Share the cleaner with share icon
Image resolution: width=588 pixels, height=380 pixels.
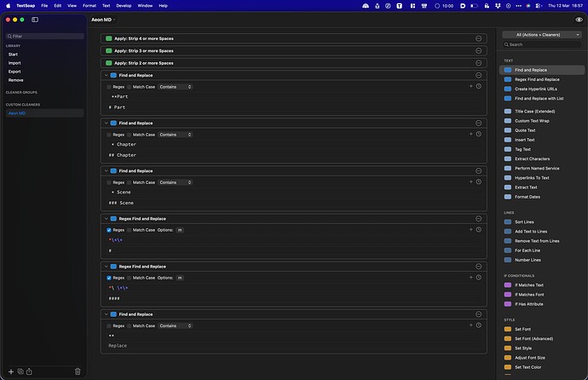(29, 371)
